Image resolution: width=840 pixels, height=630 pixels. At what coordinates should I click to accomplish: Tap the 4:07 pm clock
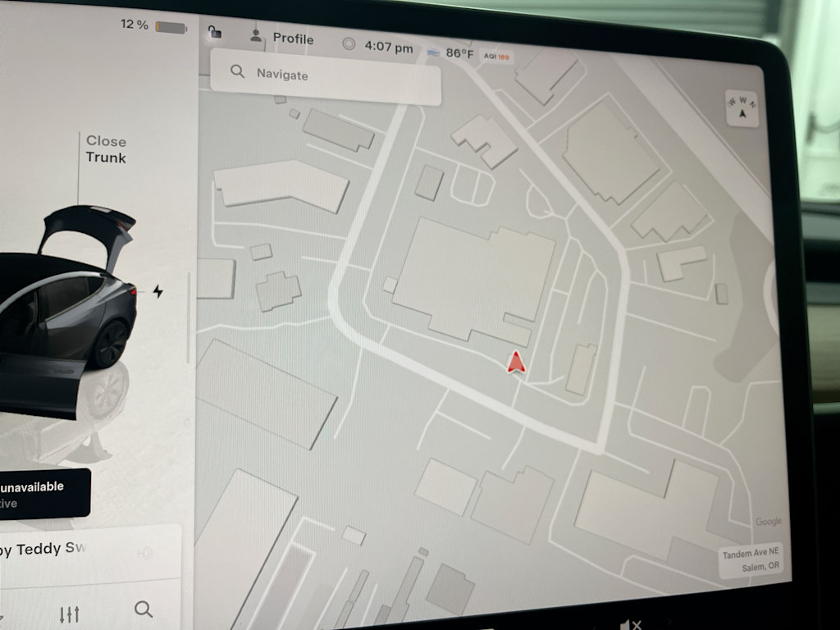389,47
